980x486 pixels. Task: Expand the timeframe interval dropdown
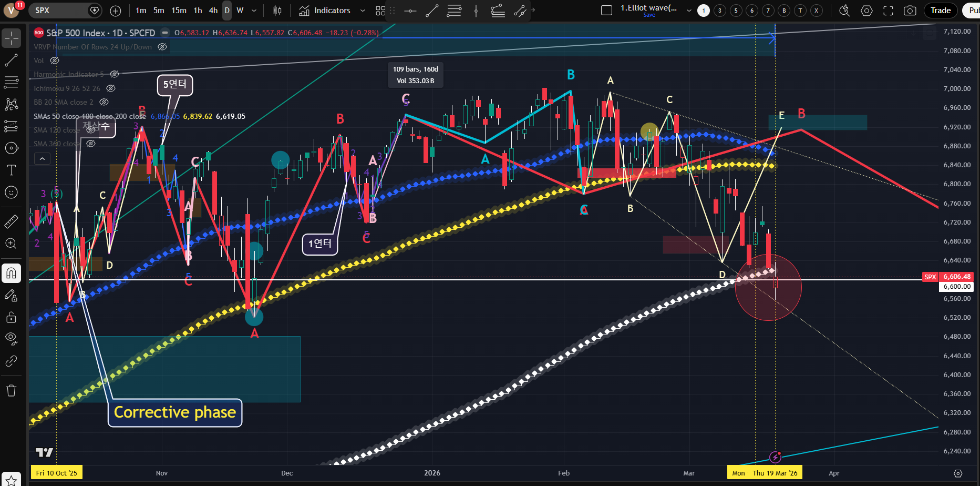pyautogui.click(x=254, y=11)
